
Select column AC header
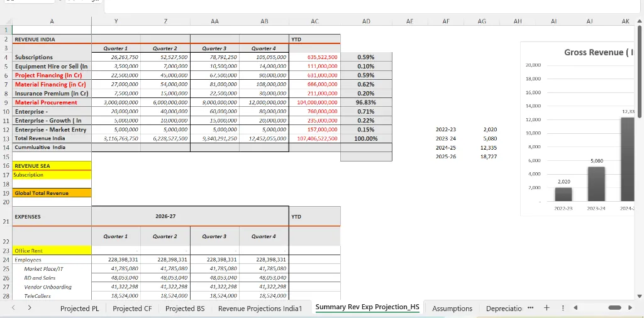[x=314, y=21]
